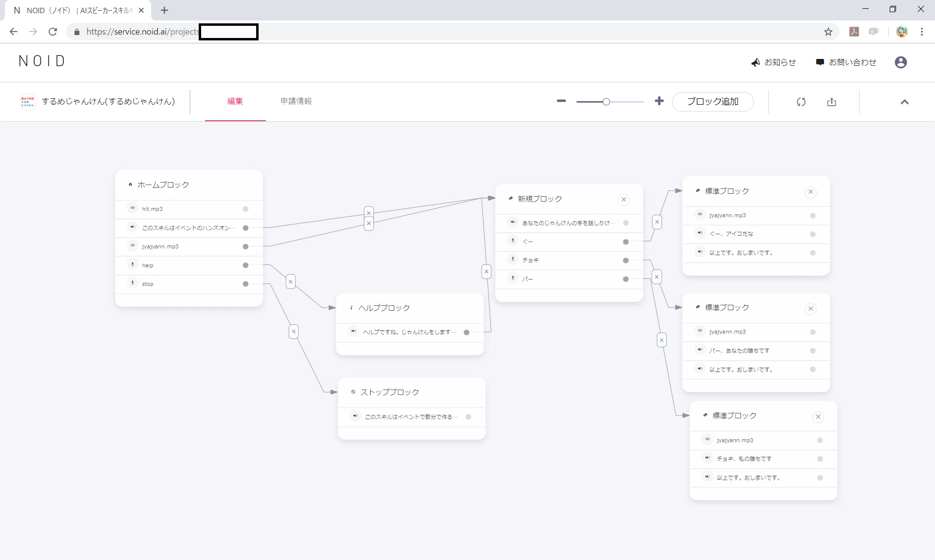This screenshot has width=935, height=560.
Task: Click the zoom in plus icon
Action: tap(659, 101)
